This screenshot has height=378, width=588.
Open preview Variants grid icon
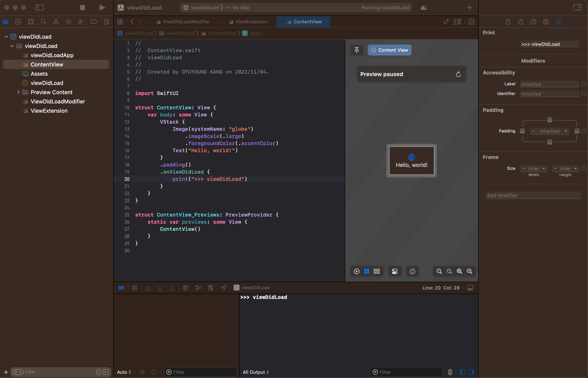coord(376,271)
